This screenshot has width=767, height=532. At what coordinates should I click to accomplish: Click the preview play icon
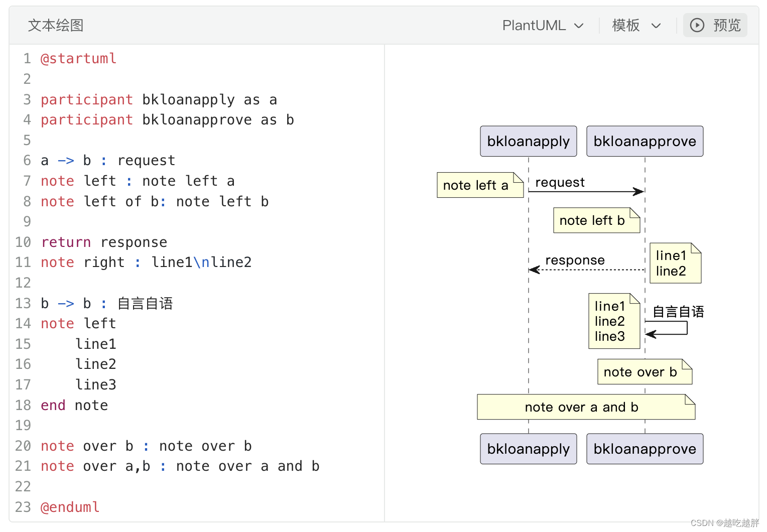pyautogui.click(x=697, y=25)
